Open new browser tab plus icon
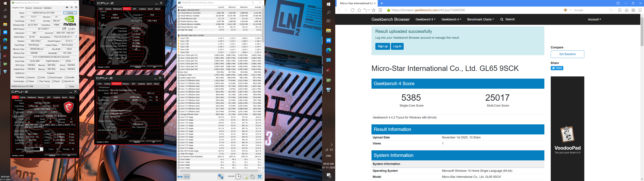Viewport: 644px width, 181px height. [x=382, y=3]
